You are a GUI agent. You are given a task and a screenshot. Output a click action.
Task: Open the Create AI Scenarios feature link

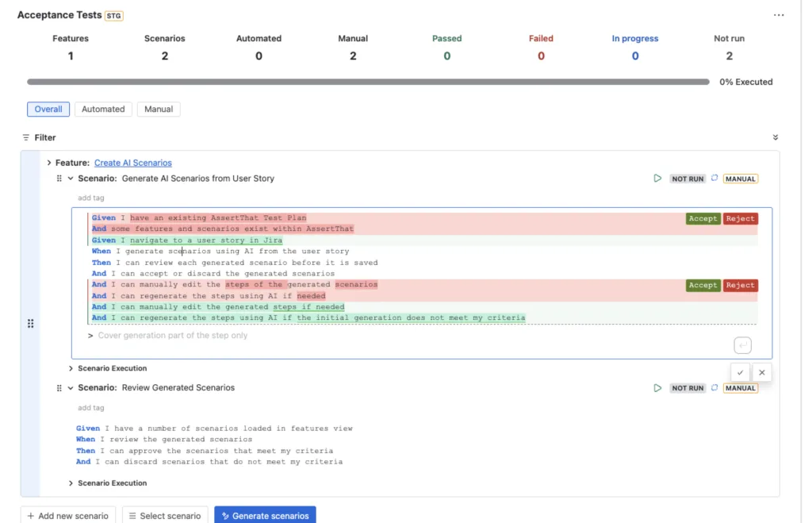(132, 162)
